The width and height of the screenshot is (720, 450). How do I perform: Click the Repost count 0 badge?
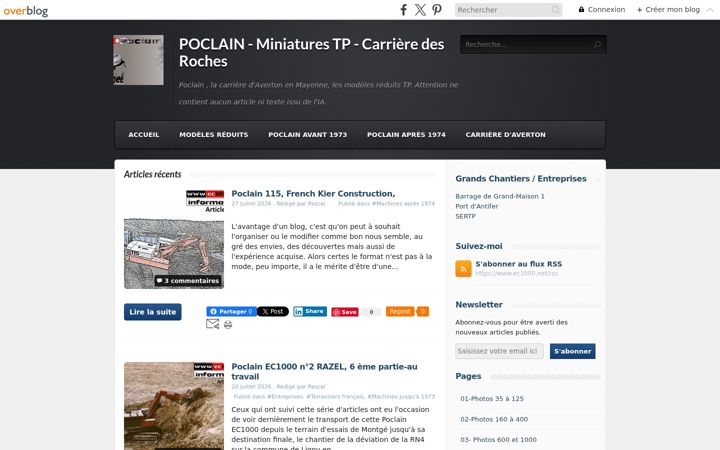(x=422, y=311)
